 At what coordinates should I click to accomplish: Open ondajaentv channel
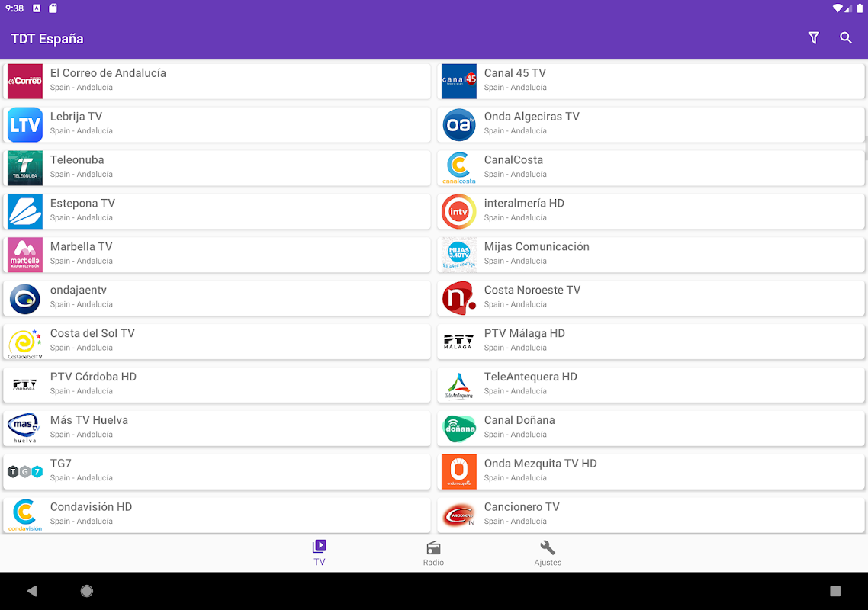click(217, 298)
